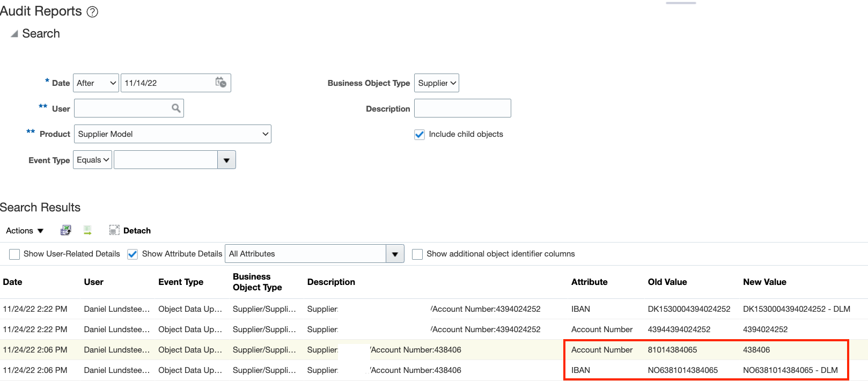Click the Detach button label
The height and width of the screenshot is (381, 868).
pos(137,231)
